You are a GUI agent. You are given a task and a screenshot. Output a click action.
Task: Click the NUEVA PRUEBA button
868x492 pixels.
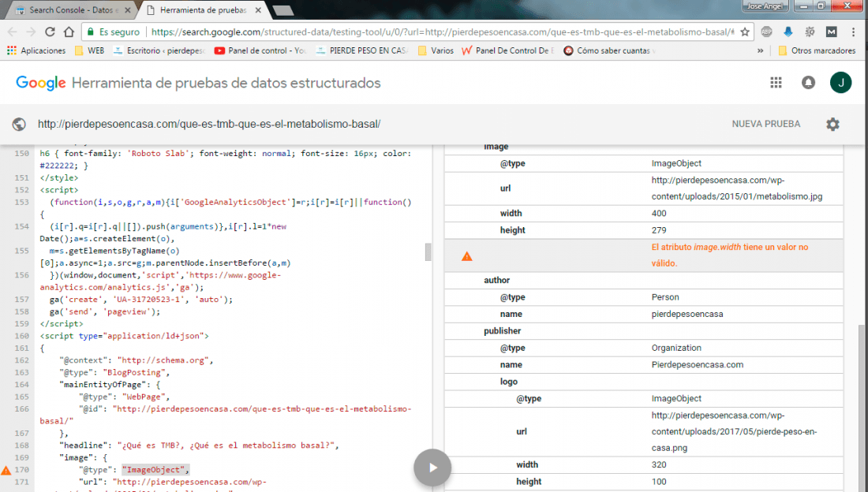click(x=765, y=124)
